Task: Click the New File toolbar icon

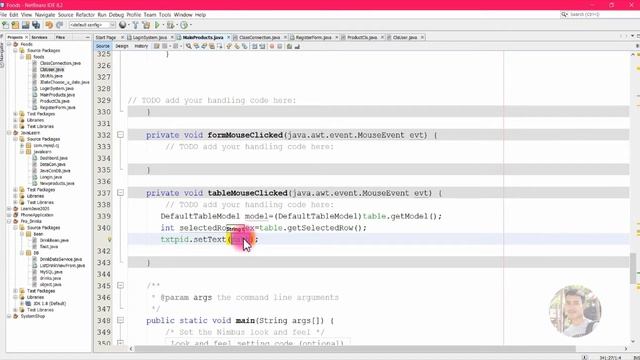Action: click(5, 25)
